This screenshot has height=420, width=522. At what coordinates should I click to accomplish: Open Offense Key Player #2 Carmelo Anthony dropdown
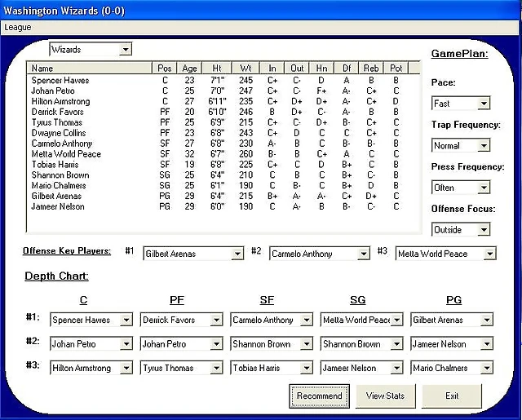pos(320,254)
